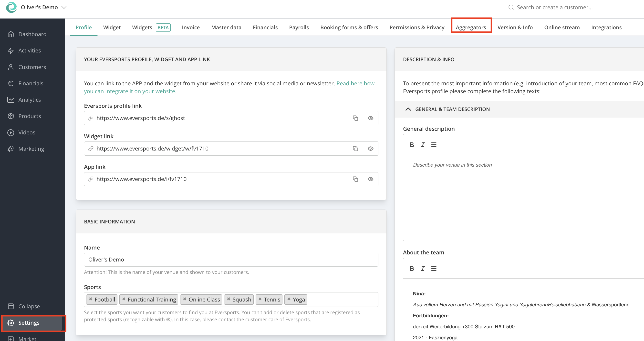644x341 pixels.
Task: Open Dashboard from the sidebar
Action: pyautogui.click(x=32, y=34)
